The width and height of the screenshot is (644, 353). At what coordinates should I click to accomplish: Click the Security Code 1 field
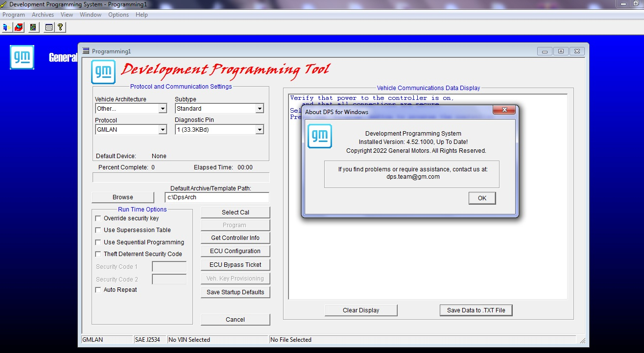point(169,267)
